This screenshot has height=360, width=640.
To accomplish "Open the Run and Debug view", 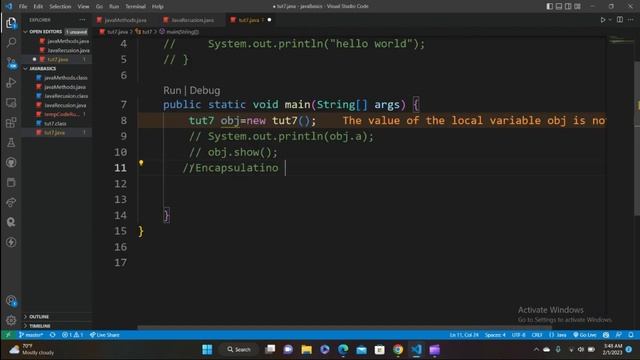I will coord(11,82).
